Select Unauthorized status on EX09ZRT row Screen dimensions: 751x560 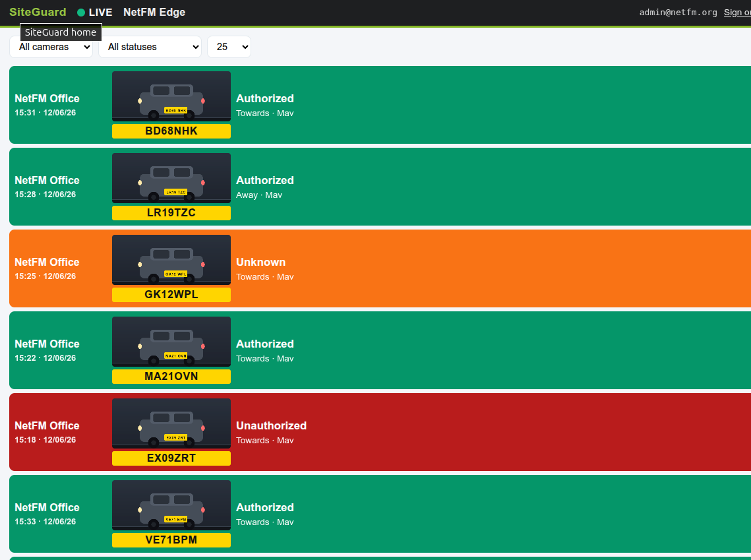coord(271,426)
